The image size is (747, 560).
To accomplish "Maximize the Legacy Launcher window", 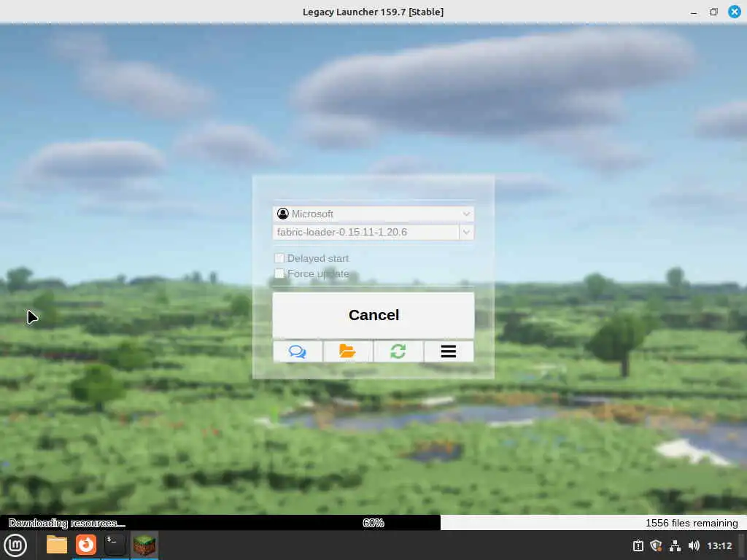I will tap(713, 12).
